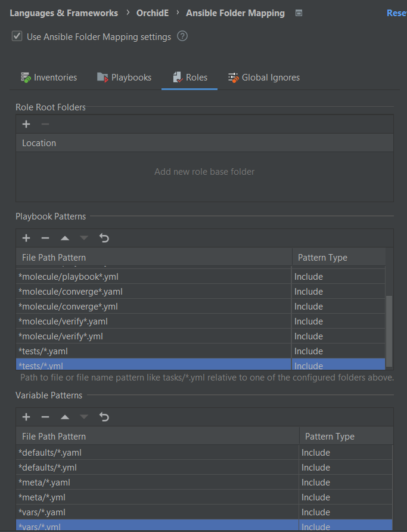This screenshot has height=532, width=407.
Task: Open Pattern Type for *meta/*.yaml
Action: point(346,482)
